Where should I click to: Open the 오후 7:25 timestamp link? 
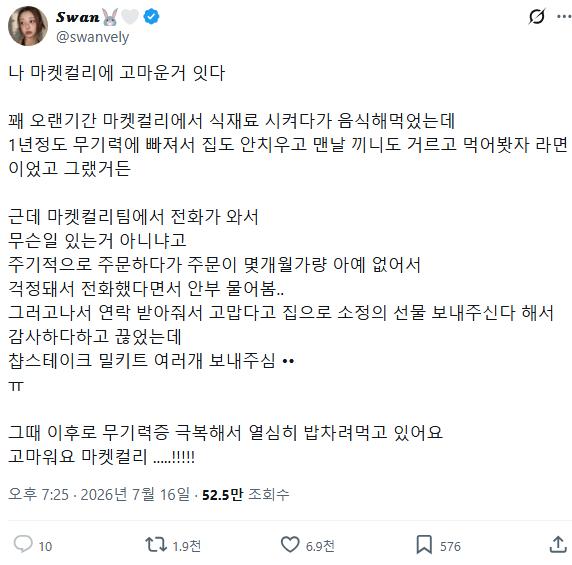tap(38, 495)
